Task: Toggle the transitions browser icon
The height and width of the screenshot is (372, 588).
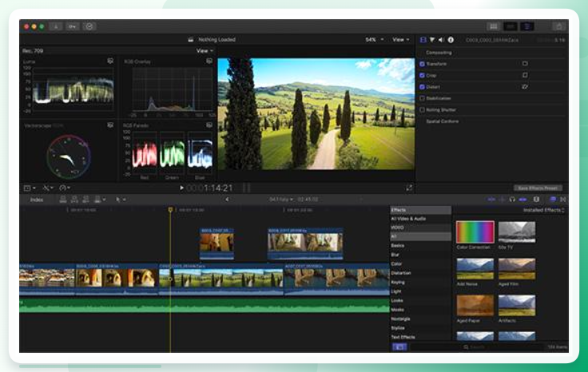Action: tap(563, 200)
